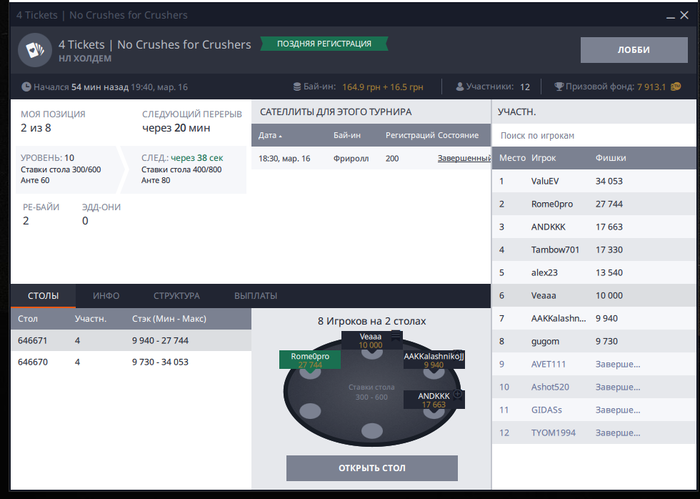The height and width of the screenshot is (499, 700).
Task: Open the 'Выплаты' tab
Action: [x=256, y=296]
